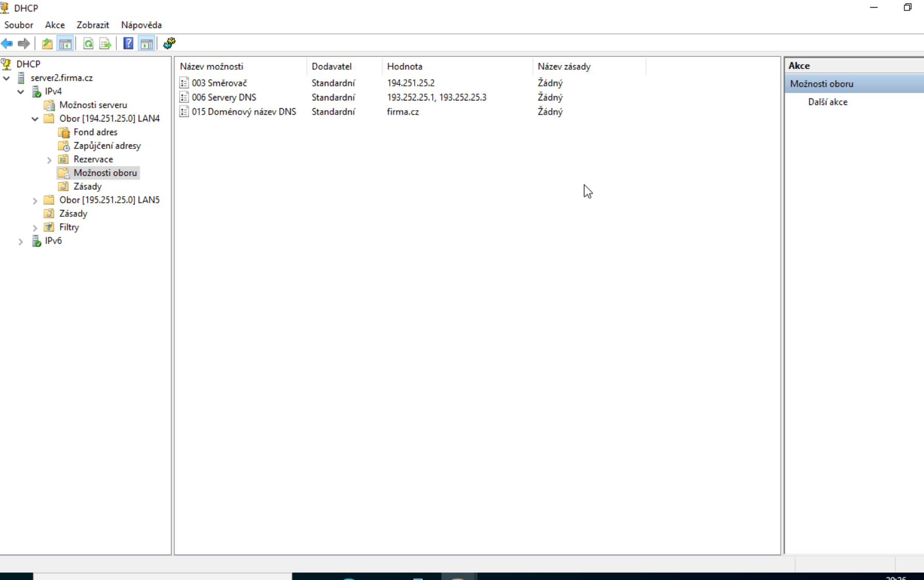Open the Soubor menu
The height and width of the screenshot is (580, 924).
click(19, 25)
